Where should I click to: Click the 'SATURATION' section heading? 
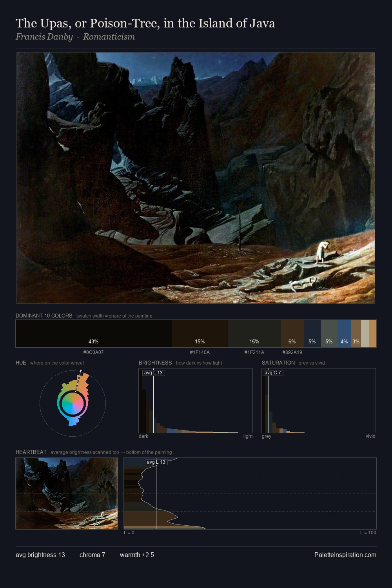click(278, 363)
